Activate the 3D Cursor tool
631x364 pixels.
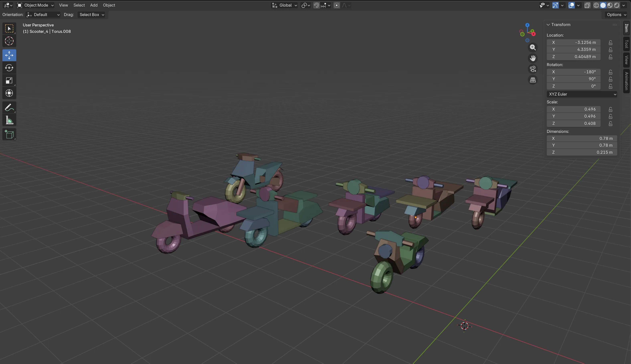coord(9,41)
